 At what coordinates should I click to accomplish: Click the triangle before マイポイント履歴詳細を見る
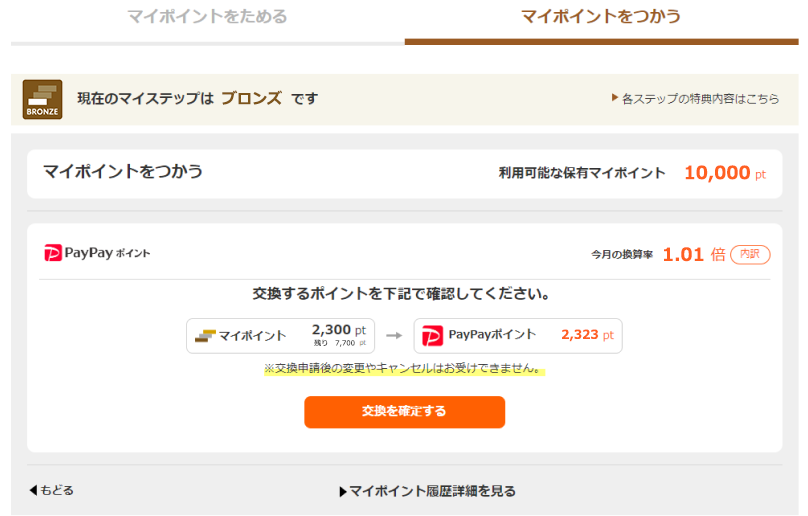(x=343, y=492)
